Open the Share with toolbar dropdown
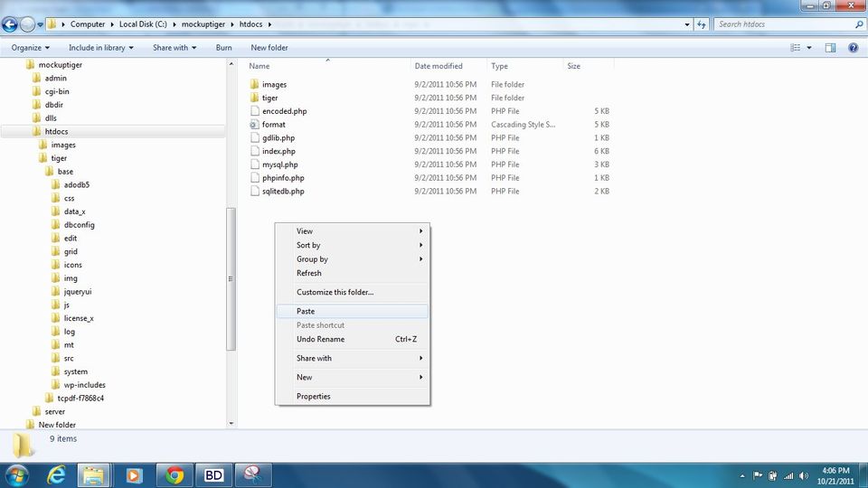The height and width of the screenshot is (488, 868). click(175, 48)
